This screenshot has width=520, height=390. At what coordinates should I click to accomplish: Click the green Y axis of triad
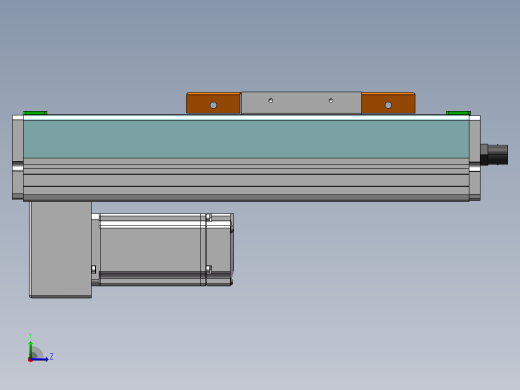pyautogui.click(x=31, y=349)
